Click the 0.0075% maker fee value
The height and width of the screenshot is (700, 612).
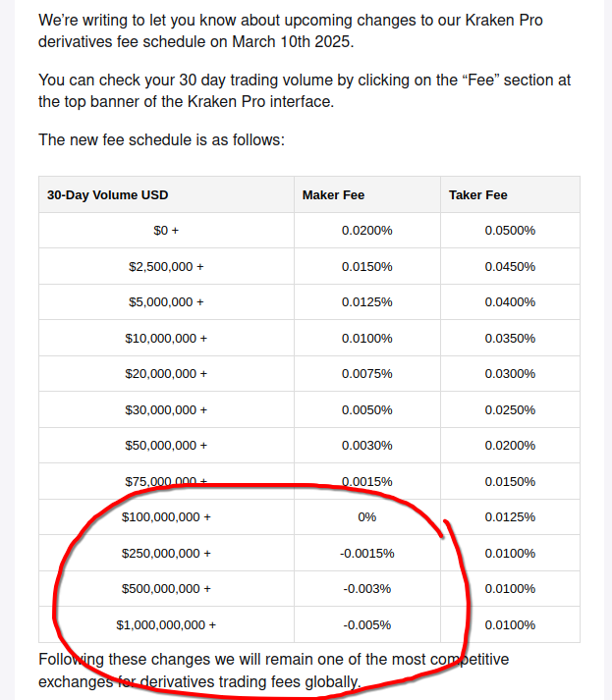click(367, 374)
